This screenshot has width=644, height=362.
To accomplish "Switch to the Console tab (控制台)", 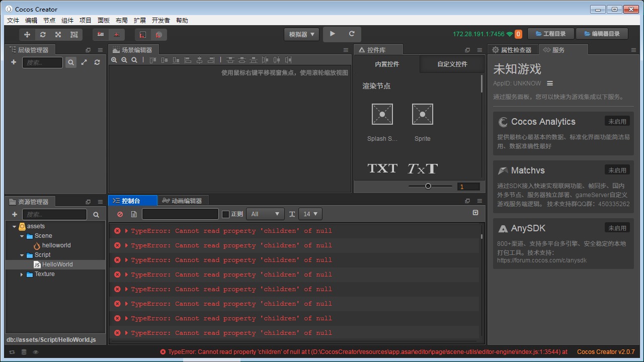I will [133, 201].
